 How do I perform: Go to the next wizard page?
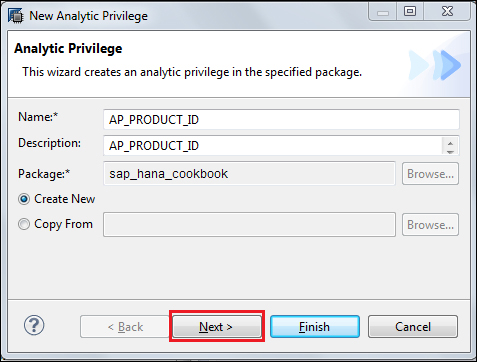click(x=217, y=327)
